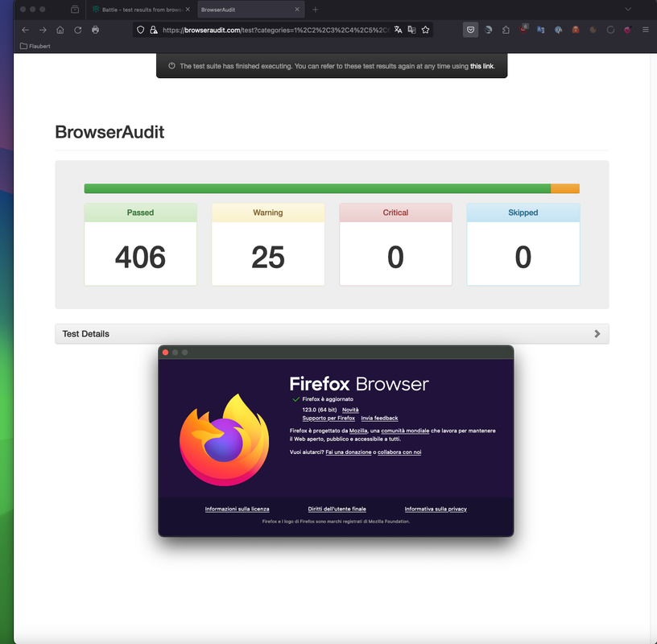Click the Invia feedback link
Screen dimensions: 657x644
click(x=379, y=418)
